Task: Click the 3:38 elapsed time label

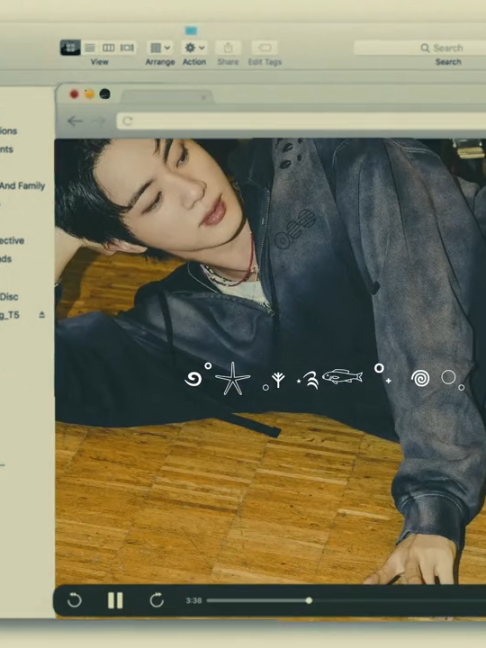Action: 193,600
